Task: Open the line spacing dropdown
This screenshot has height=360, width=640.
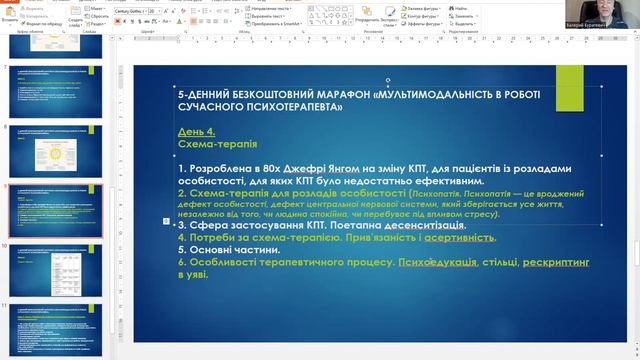Action: [238, 11]
